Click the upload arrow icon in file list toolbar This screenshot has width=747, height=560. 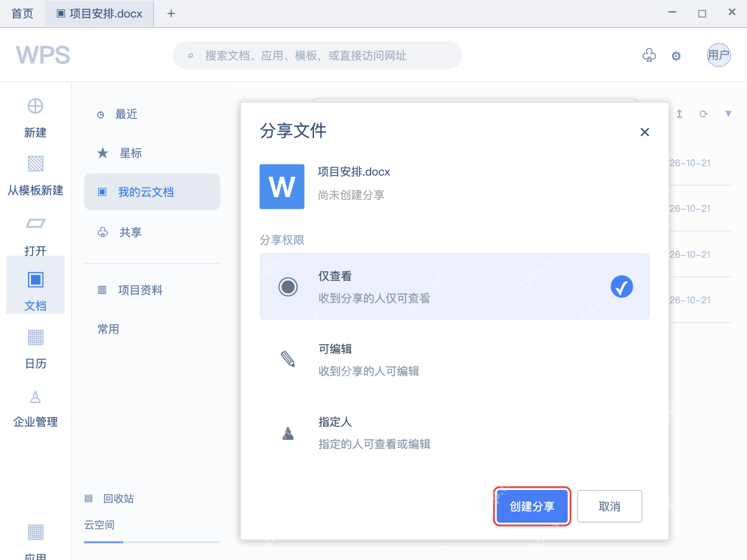[x=679, y=114]
